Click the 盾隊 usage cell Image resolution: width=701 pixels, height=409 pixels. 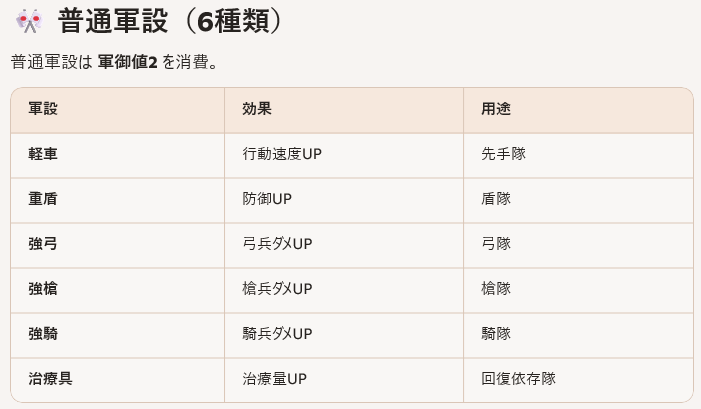click(x=496, y=199)
